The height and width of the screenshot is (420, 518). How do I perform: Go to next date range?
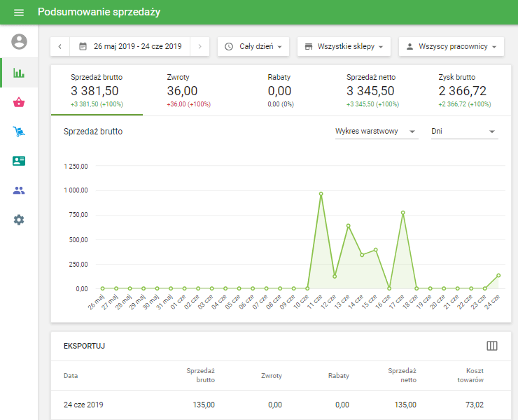(199, 47)
